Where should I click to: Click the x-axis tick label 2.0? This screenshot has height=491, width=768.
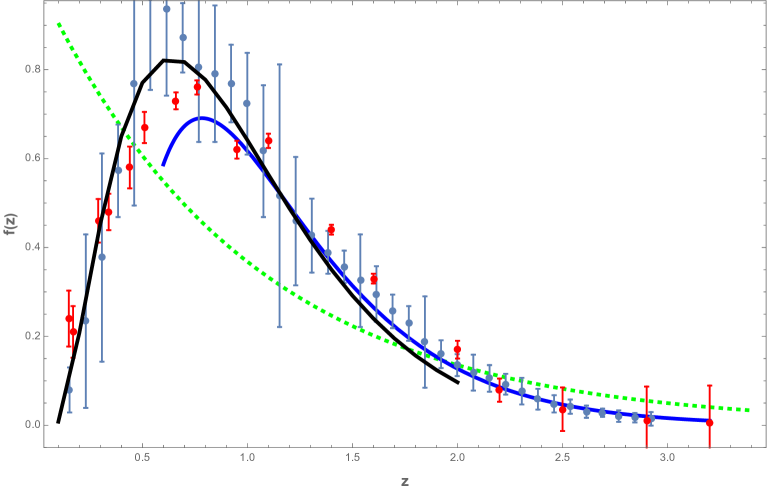[457, 458]
